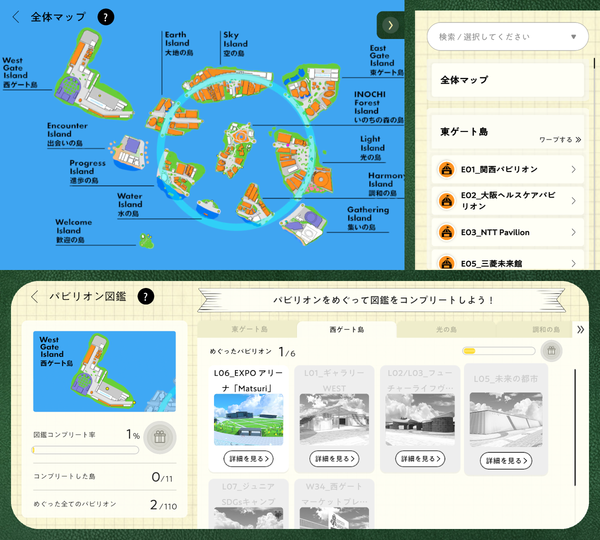Expand E05_三菱未来館 row chevron
Image resolution: width=600 pixels, height=540 pixels.
coord(573,263)
